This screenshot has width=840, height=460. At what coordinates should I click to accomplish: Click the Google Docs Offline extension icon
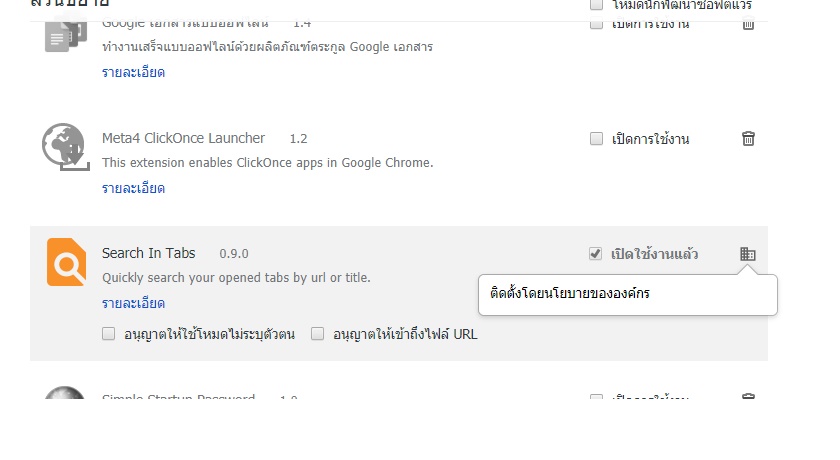[65, 36]
